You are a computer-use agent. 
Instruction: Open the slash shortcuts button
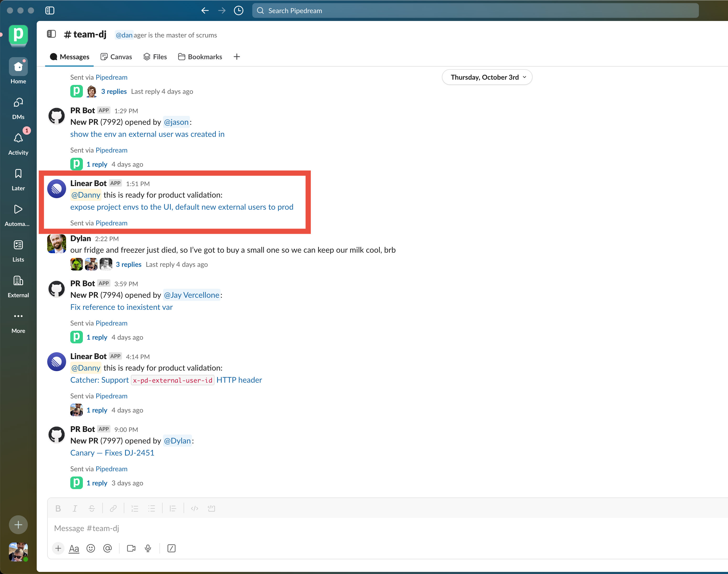pos(172,549)
